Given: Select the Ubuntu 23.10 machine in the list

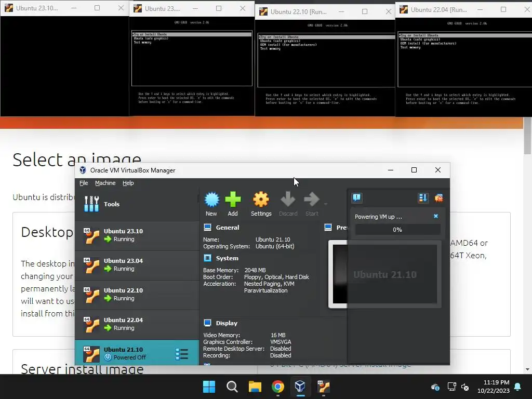Looking at the screenshot, I should (137, 235).
